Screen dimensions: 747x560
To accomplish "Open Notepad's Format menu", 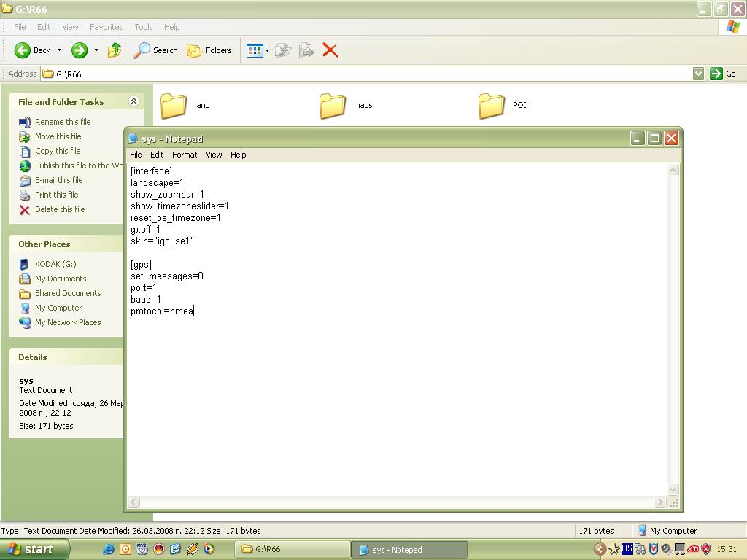I will [x=184, y=155].
